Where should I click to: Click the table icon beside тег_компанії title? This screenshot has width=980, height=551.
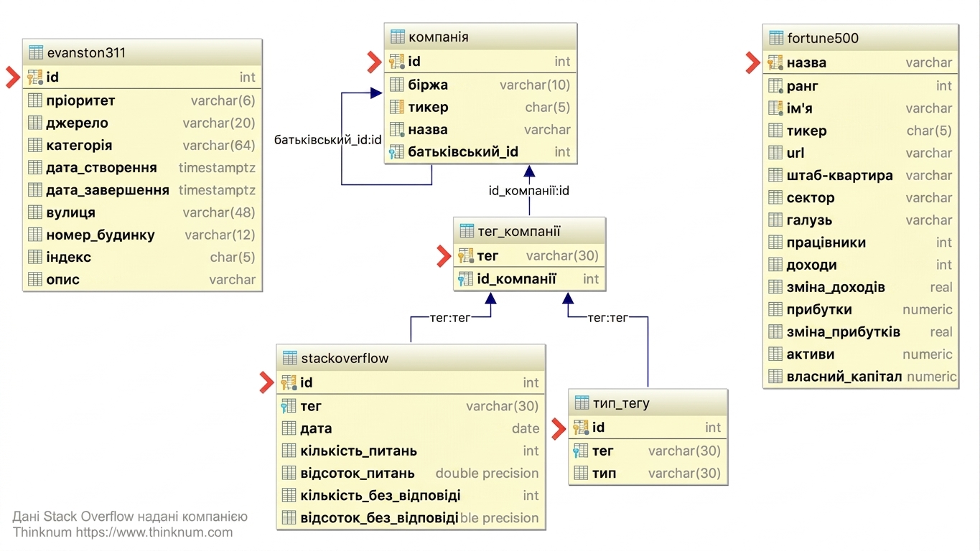coord(466,231)
